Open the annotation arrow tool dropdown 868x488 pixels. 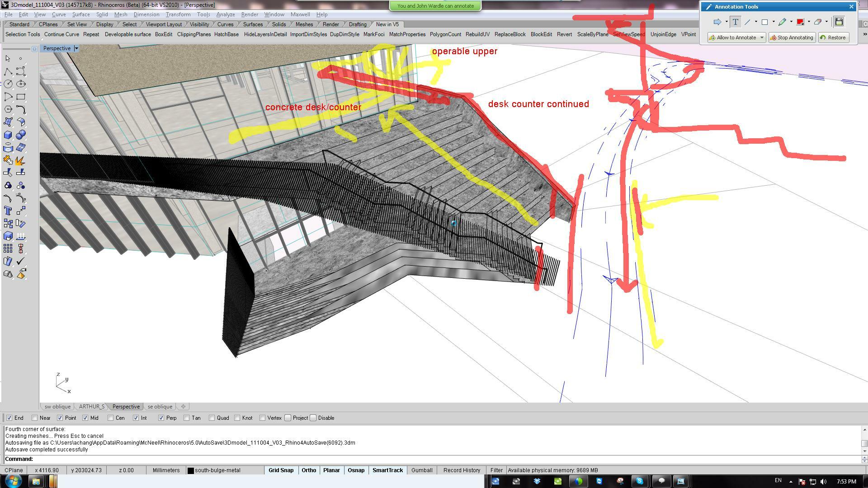726,22
